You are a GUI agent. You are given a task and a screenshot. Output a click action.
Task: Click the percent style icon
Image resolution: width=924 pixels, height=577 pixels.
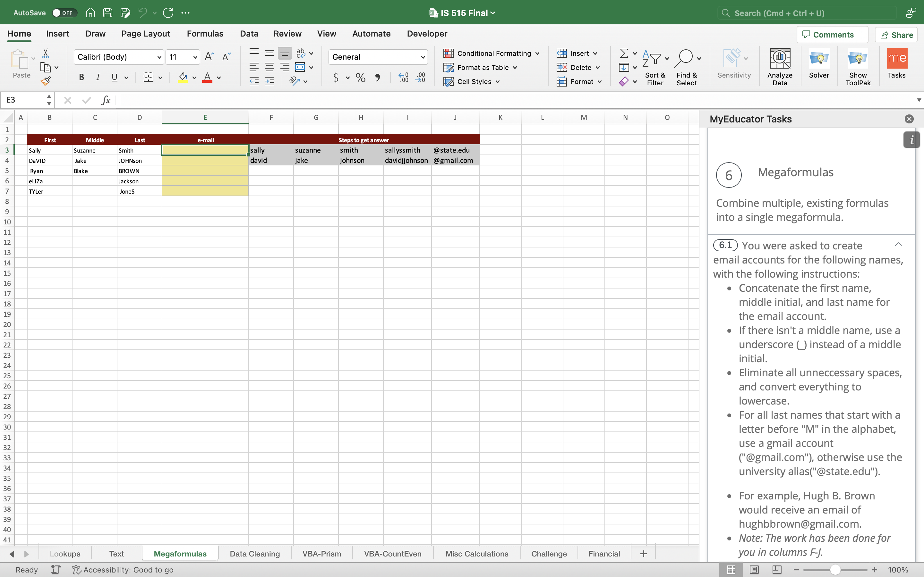(x=360, y=78)
